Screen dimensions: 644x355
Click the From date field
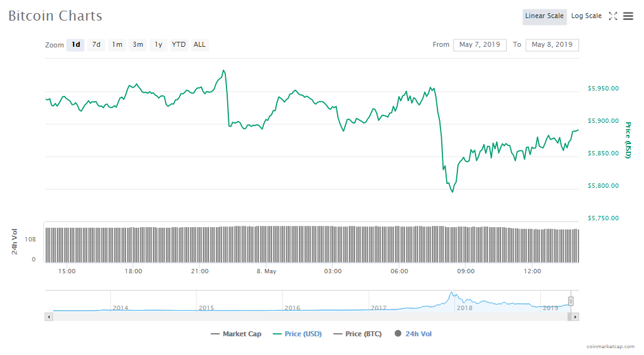pyautogui.click(x=479, y=45)
